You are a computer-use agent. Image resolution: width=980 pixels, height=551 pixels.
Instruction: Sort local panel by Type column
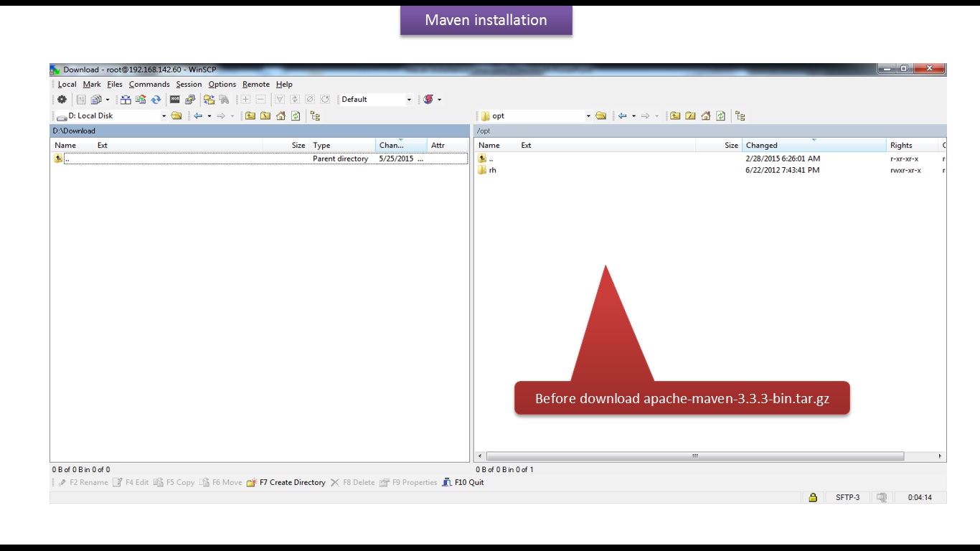click(x=343, y=146)
